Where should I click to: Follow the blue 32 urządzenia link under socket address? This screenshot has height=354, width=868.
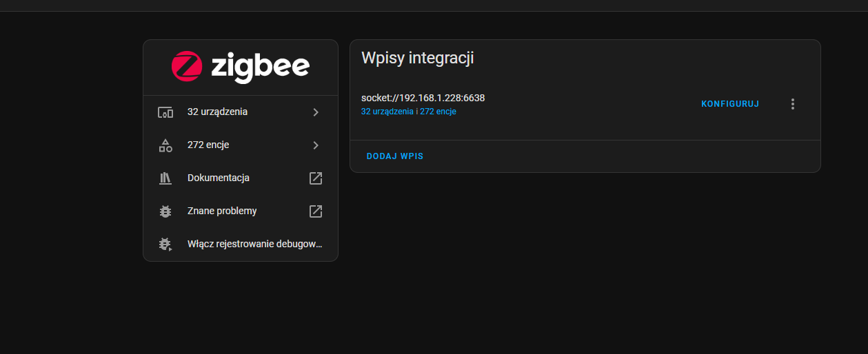point(387,112)
